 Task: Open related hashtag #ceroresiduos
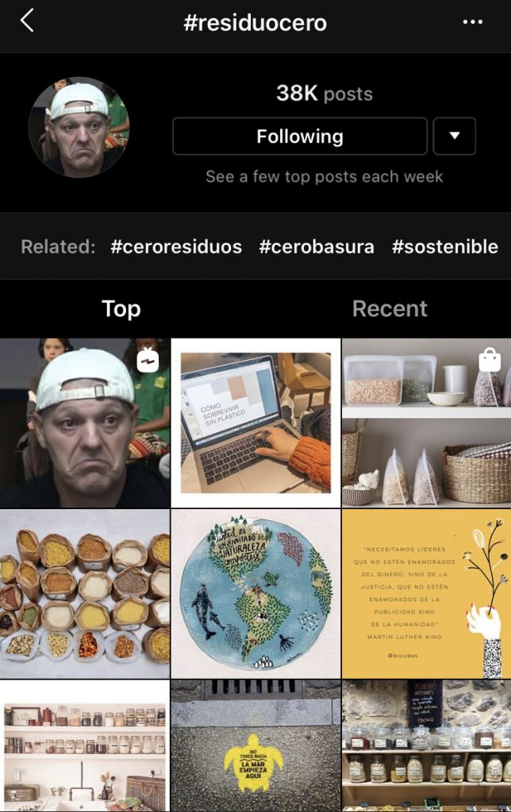(x=176, y=247)
